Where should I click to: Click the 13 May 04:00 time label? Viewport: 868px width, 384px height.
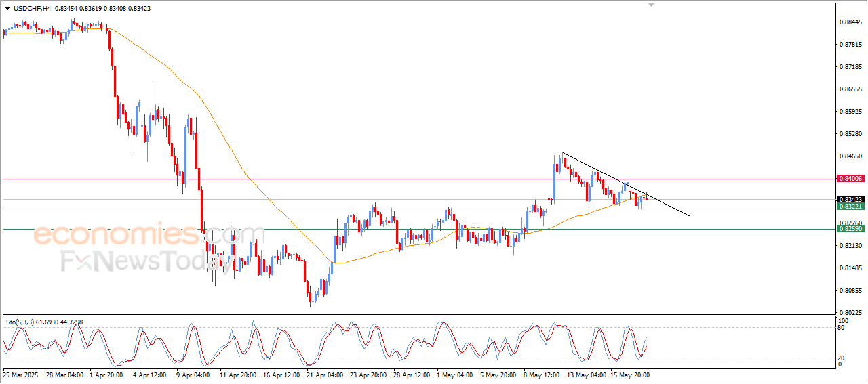click(x=586, y=374)
